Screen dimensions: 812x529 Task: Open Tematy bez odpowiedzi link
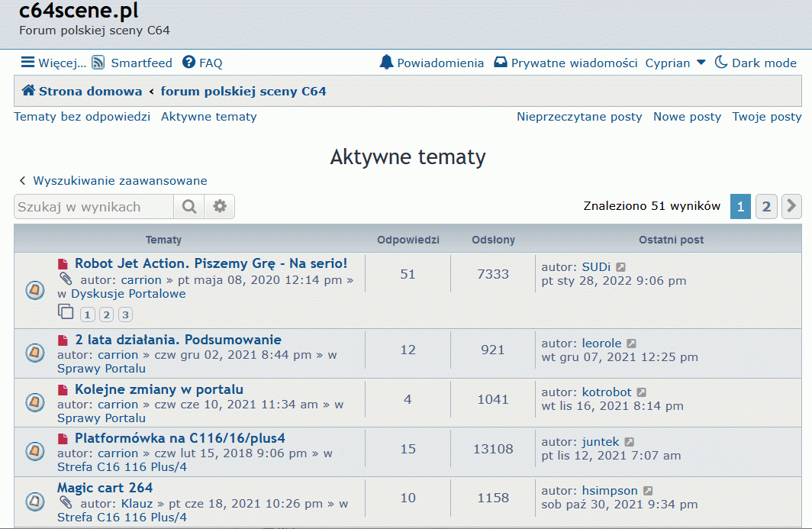click(82, 117)
